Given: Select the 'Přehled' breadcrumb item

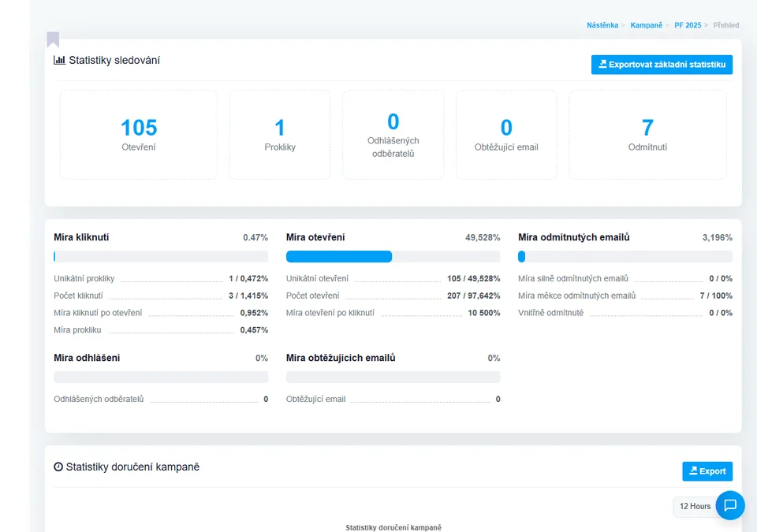Looking at the screenshot, I should click(725, 24).
